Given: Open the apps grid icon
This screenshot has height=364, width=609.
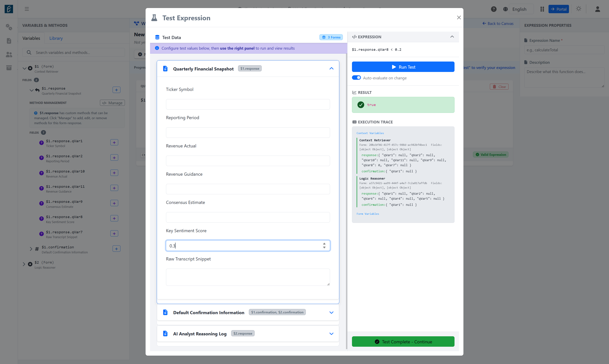Looking at the screenshot, I should (x=542, y=9).
